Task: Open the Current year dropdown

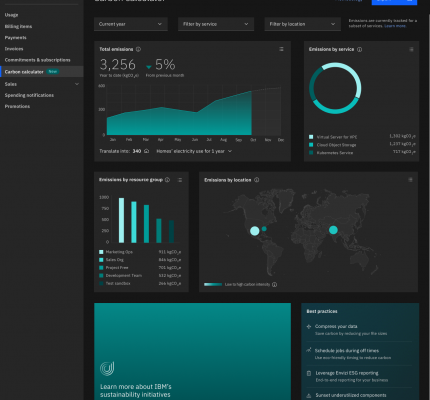Action: coord(131,24)
